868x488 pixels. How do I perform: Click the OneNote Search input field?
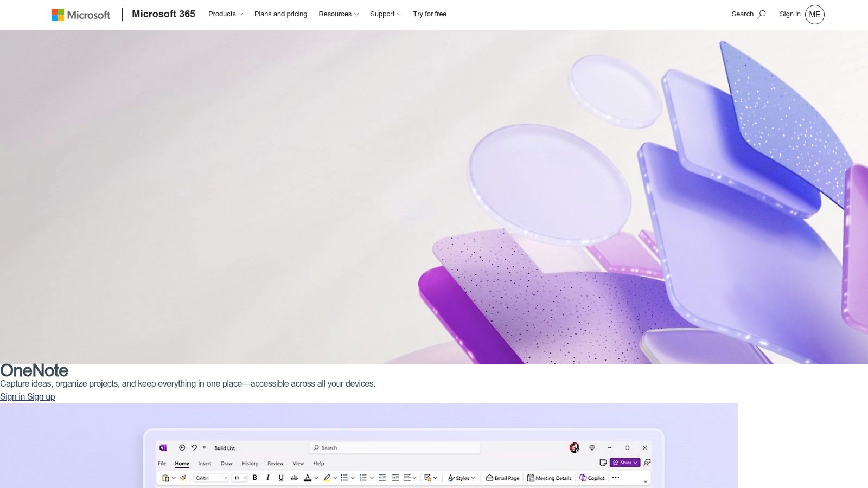click(x=395, y=447)
